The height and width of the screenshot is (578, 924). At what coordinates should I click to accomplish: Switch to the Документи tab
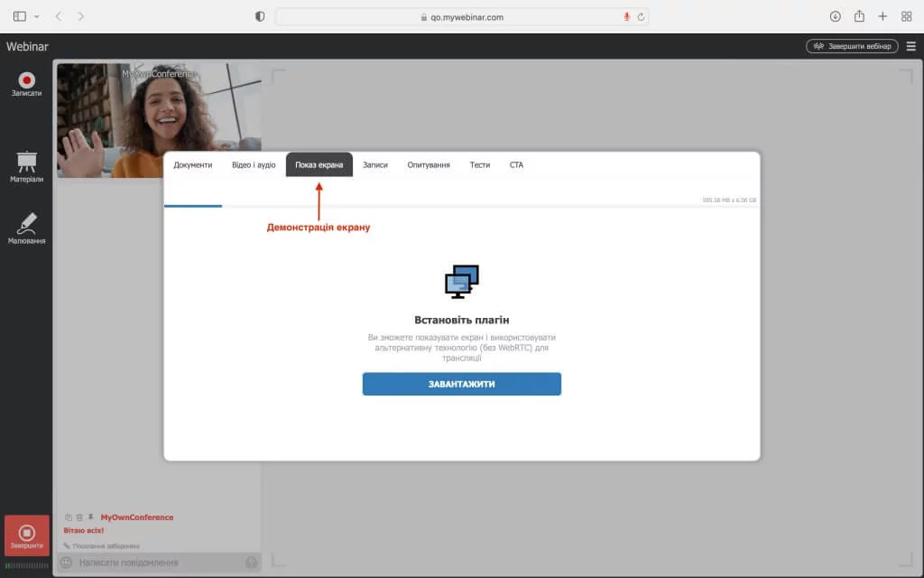pyautogui.click(x=193, y=165)
